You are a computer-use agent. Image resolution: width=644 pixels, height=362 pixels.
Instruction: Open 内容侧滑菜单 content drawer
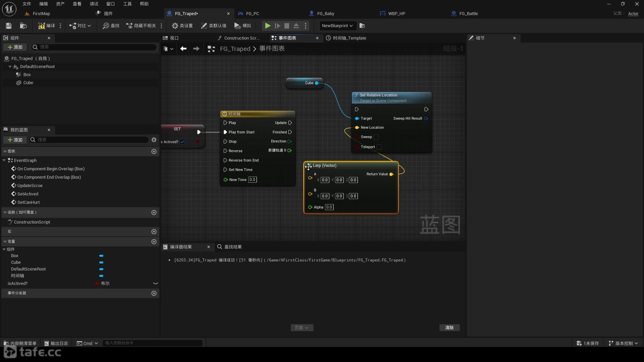tap(20, 343)
